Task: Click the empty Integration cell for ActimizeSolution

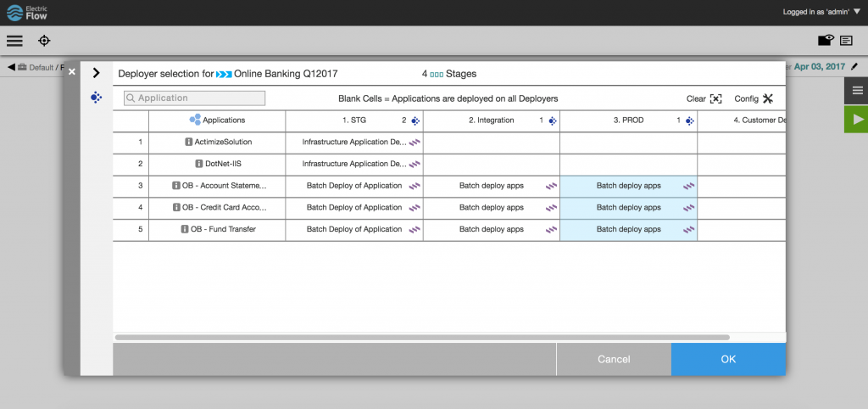Action: coord(492,143)
